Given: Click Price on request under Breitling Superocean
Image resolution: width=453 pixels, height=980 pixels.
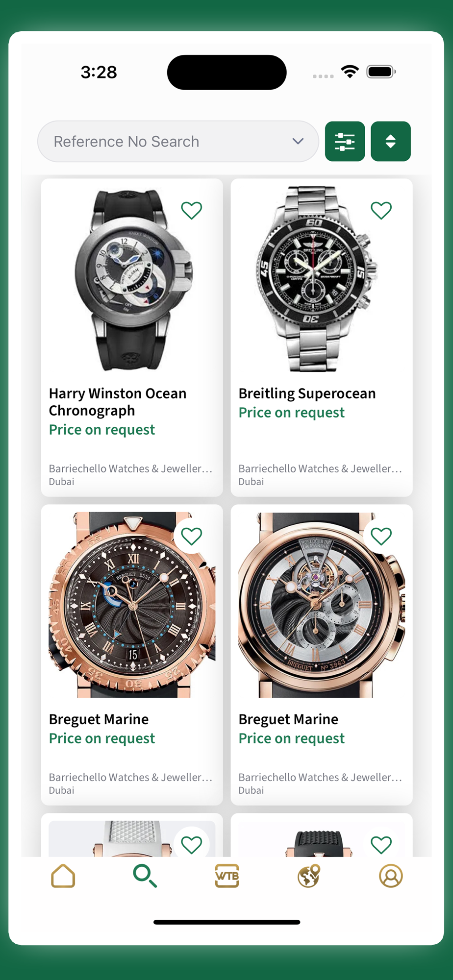Looking at the screenshot, I should pos(292,413).
